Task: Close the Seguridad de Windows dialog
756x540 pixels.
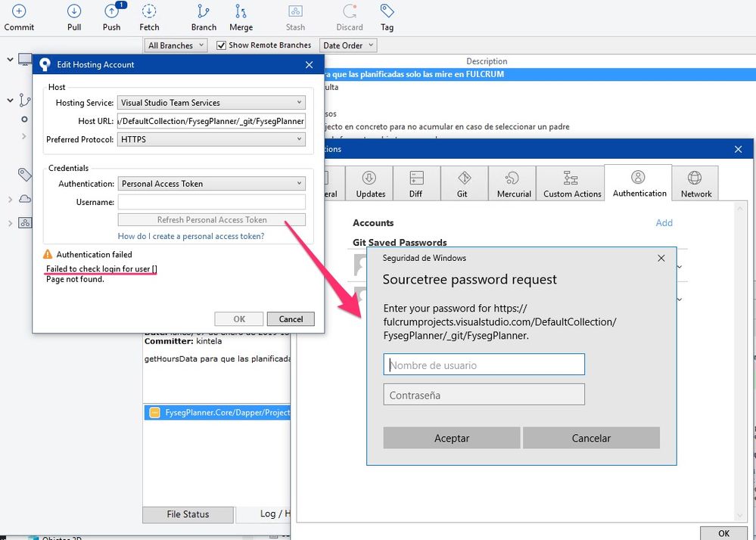Action: (661, 258)
